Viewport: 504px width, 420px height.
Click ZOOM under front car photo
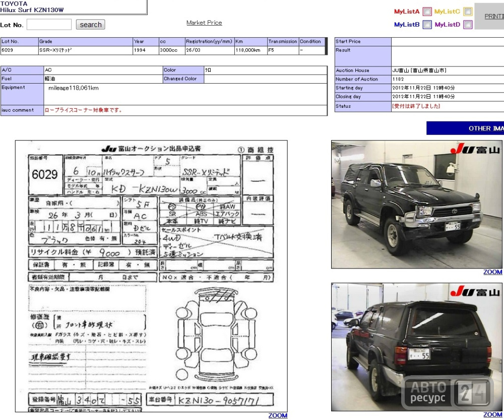point(492,272)
